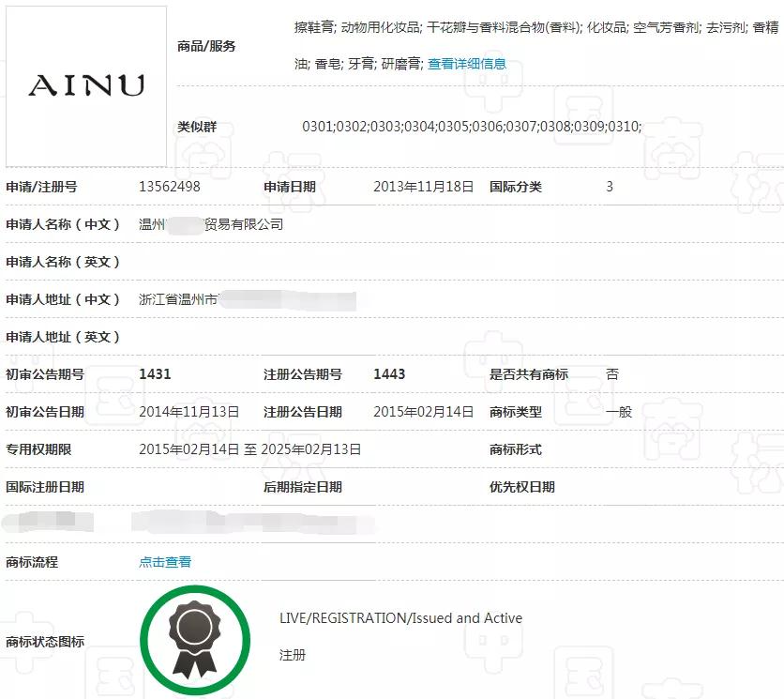Click the 申请人地址（中文）label
784x699 pixels.
[63, 299]
